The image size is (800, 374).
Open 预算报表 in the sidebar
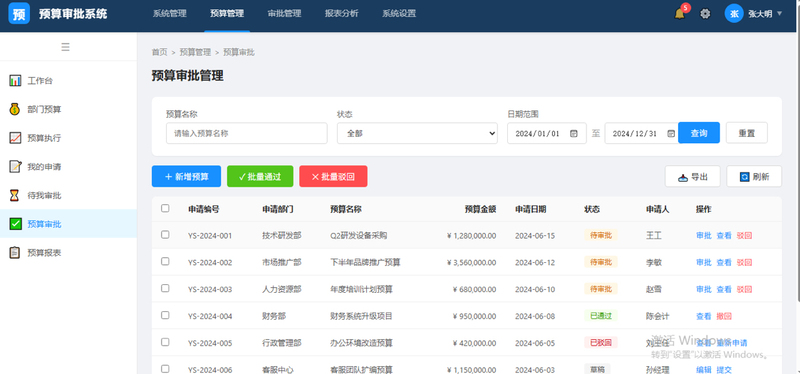(68, 252)
